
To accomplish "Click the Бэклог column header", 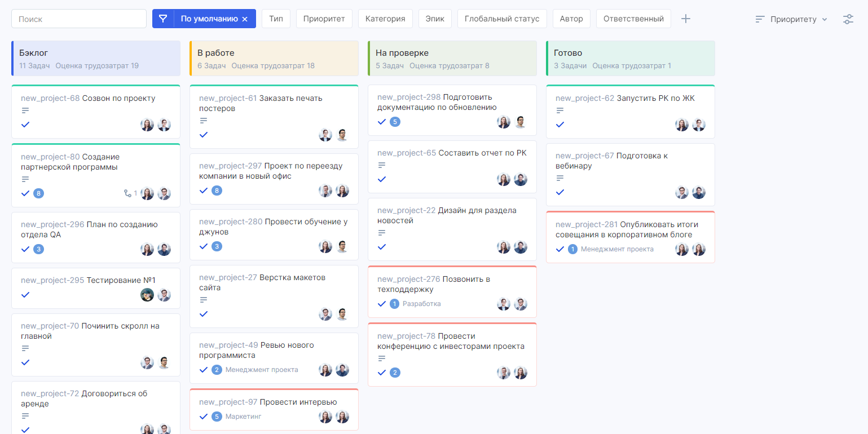I will click(x=96, y=58).
